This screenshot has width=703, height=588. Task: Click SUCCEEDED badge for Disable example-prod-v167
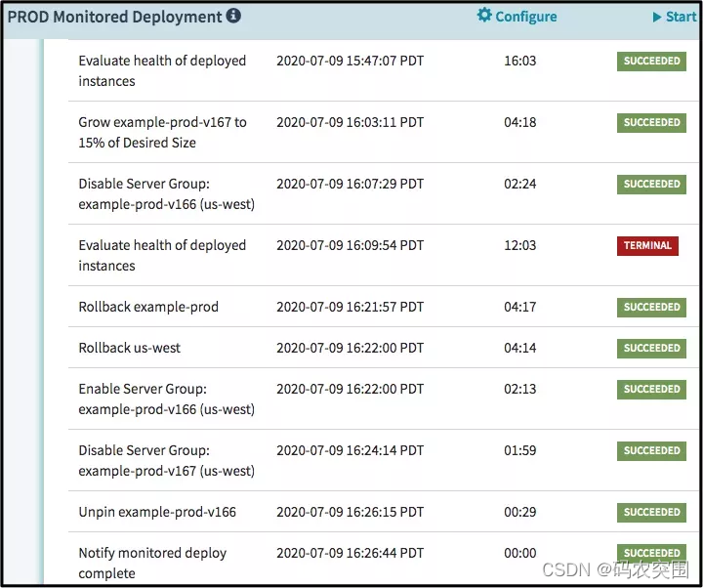coord(651,450)
